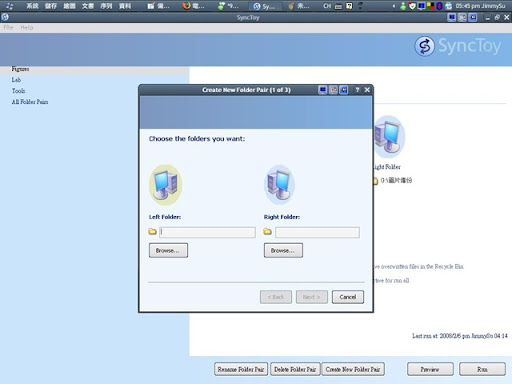Click the CH language indicator
Viewport: 512px width, 384px height.
327,6
